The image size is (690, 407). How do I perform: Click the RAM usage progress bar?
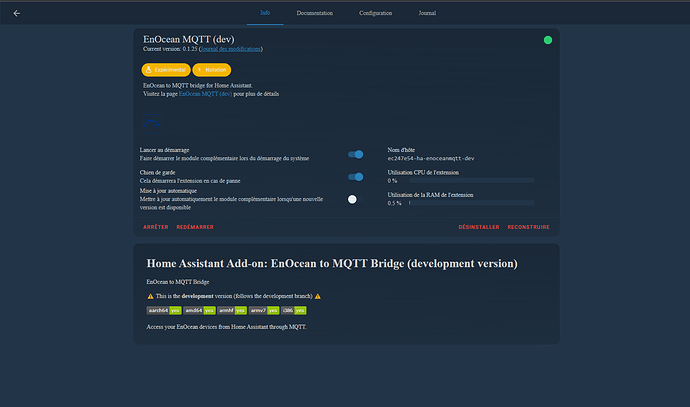click(x=470, y=203)
